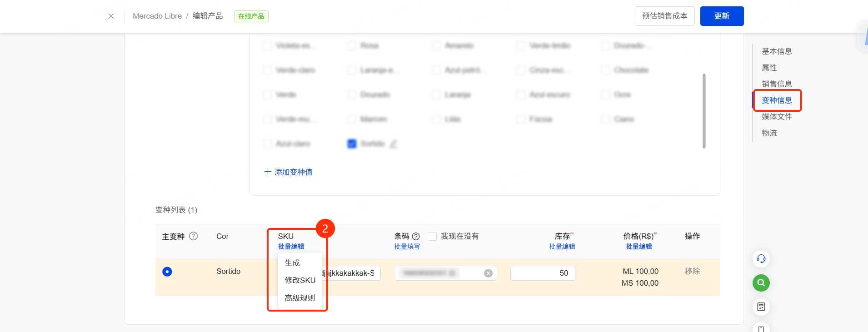The width and height of the screenshot is (868, 332).
Task: Click the color list vertical scrollbar
Action: pos(704,111)
